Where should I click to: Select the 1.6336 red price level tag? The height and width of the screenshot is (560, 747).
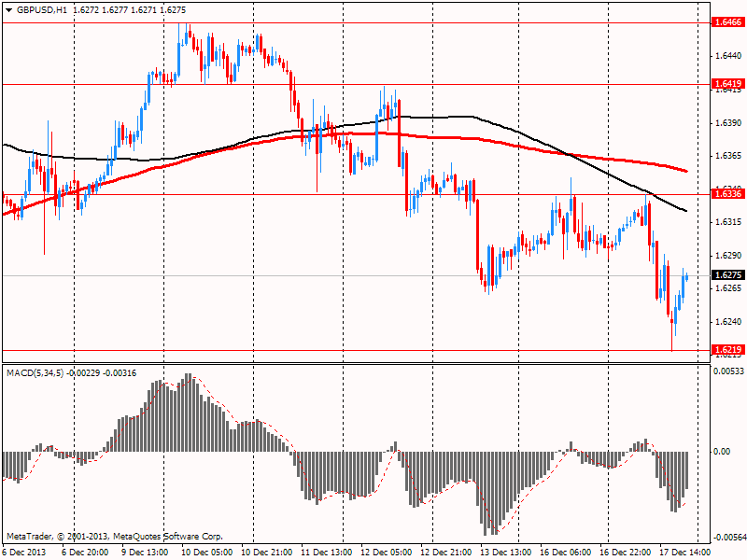click(x=727, y=194)
